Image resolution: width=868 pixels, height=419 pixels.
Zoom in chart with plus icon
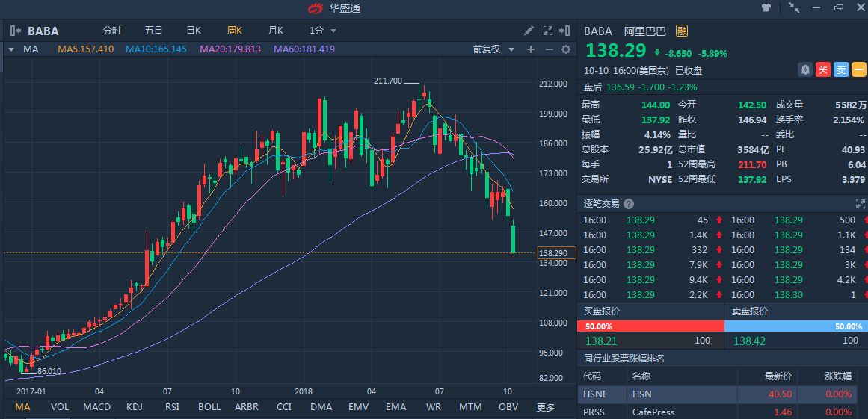coord(531,49)
